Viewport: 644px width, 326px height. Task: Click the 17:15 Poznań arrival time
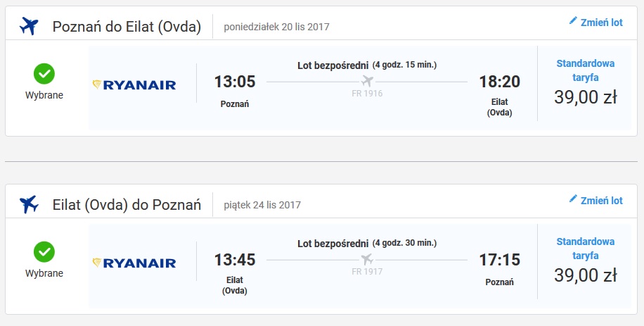[x=499, y=259]
